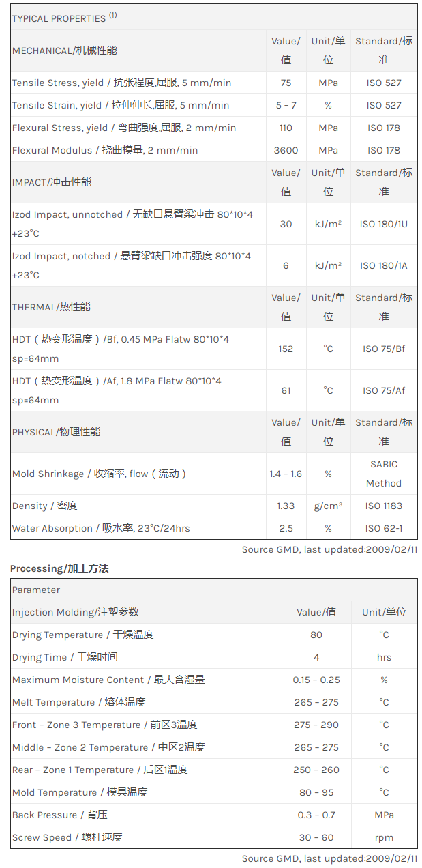Click the Flexural Modulus value 3600
This screenshot has height=868, width=422.
(x=286, y=150)
